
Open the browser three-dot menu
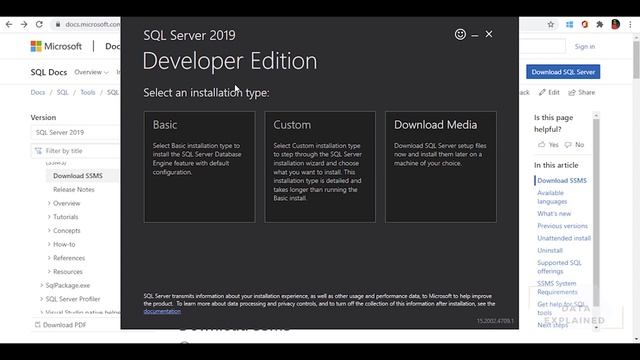tap(631, 24)
